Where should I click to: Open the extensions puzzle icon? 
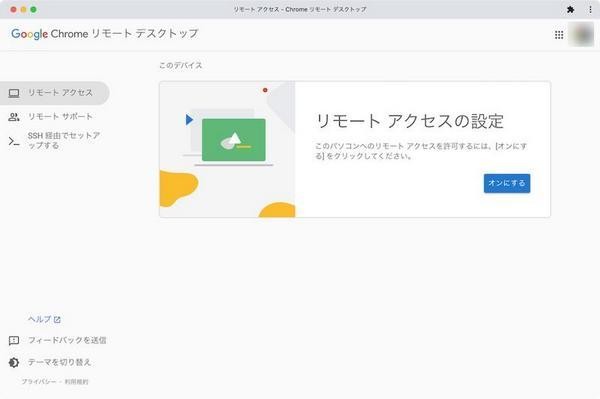(570, 10)
